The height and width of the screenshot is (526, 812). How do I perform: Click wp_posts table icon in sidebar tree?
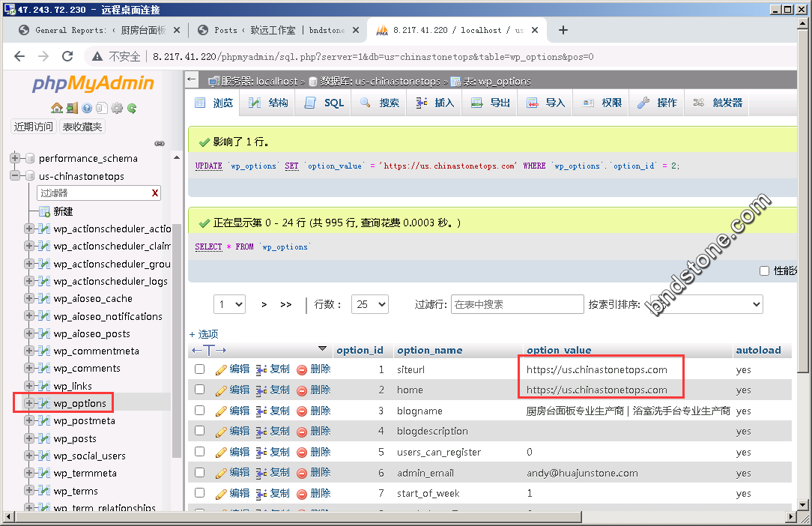(44, 438)
